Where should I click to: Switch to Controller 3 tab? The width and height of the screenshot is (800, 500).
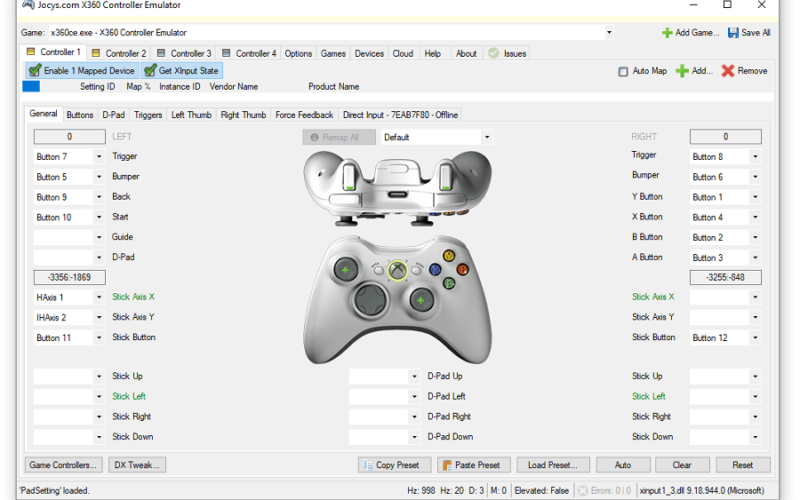(x=184, y=53)
